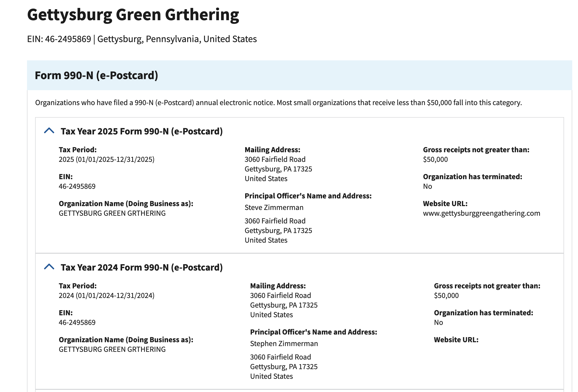Collapse Tax Year 2024 section chevron
The height and width of the screenshot is (392, 578).
pyautogui.click(x=49, y=267)
